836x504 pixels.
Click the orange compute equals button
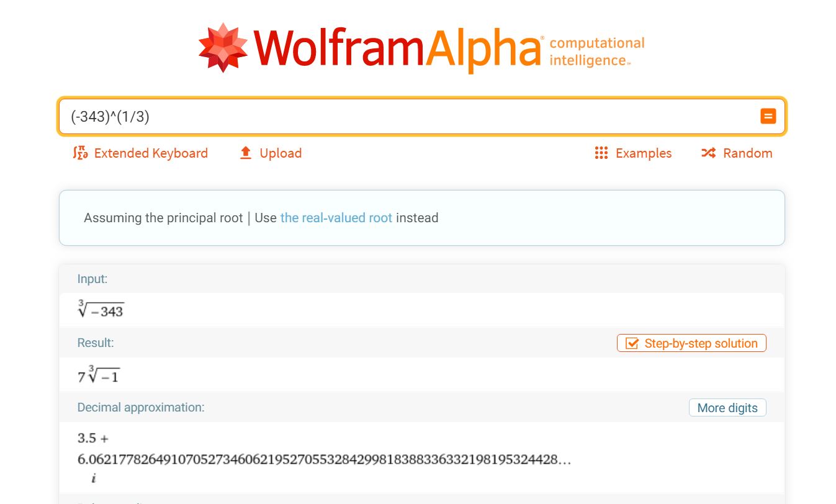[x=768, y=116]
